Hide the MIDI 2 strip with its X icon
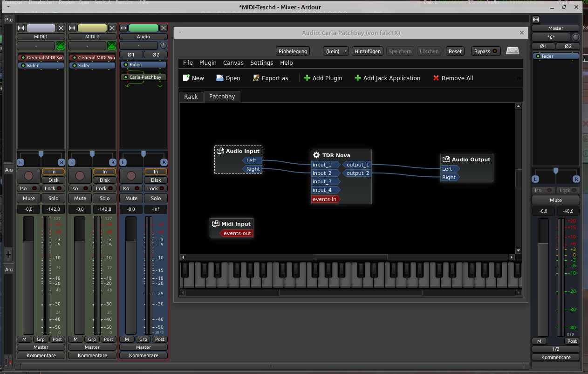The height and width of the screenshot is (374, 588). coord(112,28)
